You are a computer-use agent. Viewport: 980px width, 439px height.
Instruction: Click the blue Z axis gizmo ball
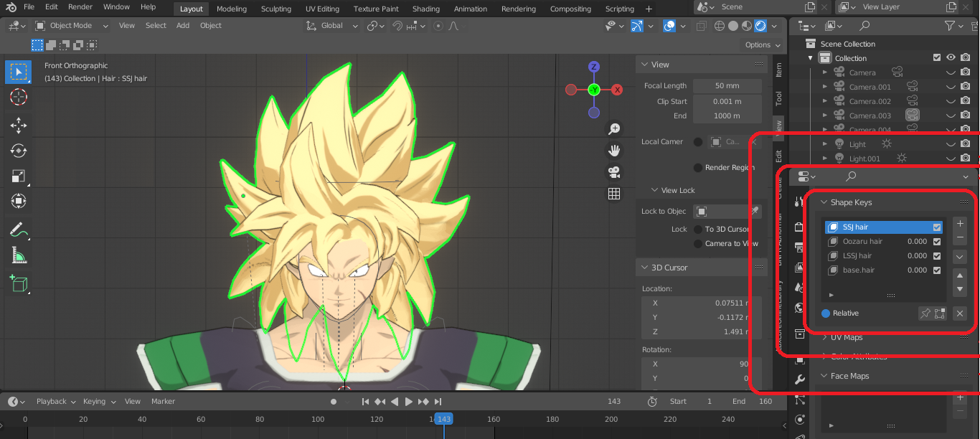(x=594, y=67)
